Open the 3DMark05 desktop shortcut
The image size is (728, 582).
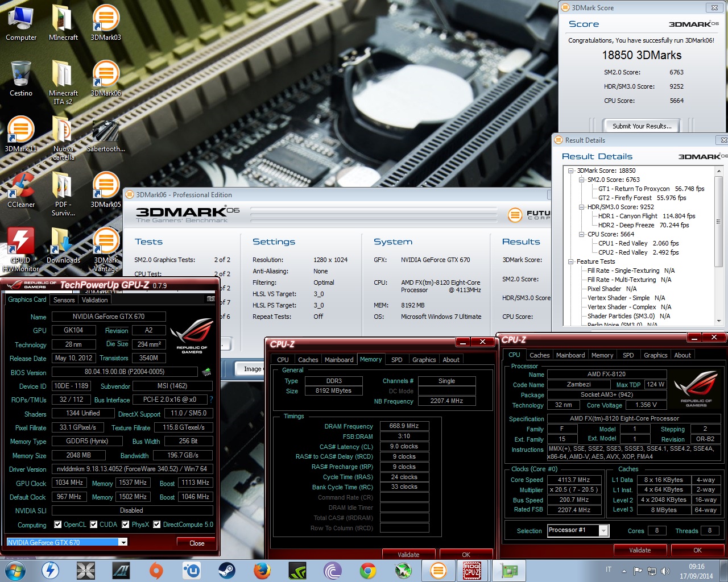(x=106, y=190)
